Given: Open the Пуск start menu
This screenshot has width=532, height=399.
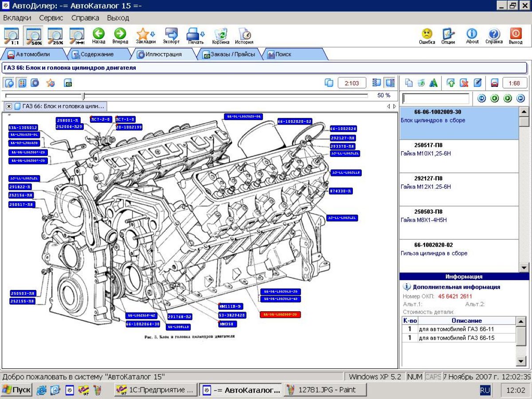Looking at the screenshot, I should pyautogui.click(x=16, y=390).
